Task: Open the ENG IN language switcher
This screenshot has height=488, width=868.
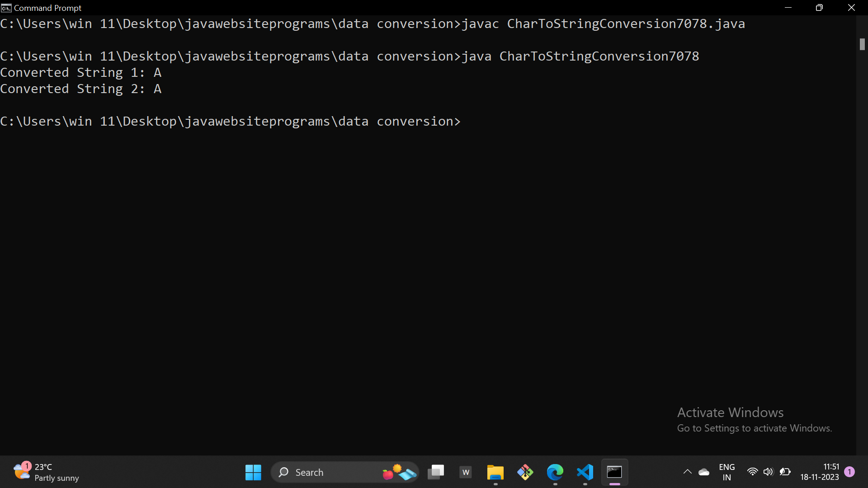Action: pos(726,472)
